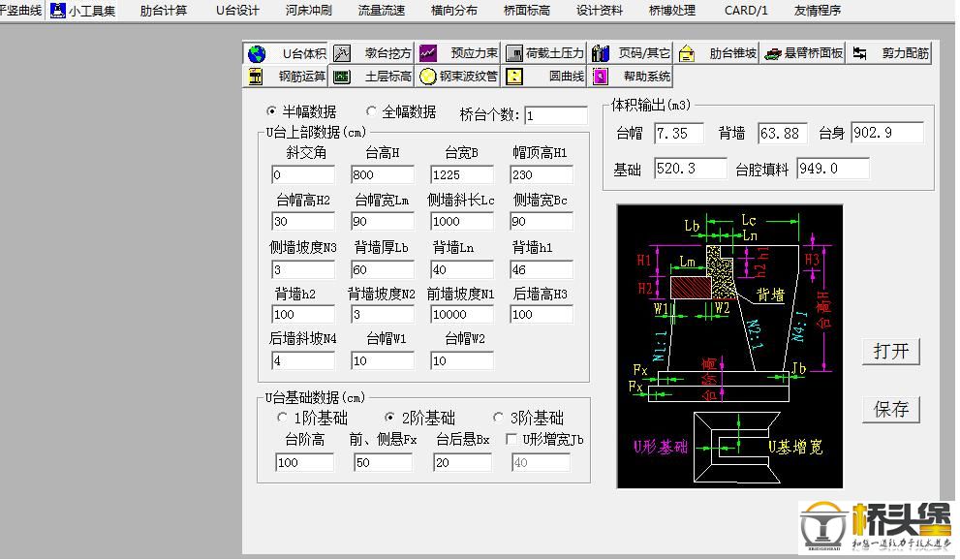960x560 pixels.
Task: Choose 3阶基础 foundation option
Action: pyautogui.click(x=498, y=418)
